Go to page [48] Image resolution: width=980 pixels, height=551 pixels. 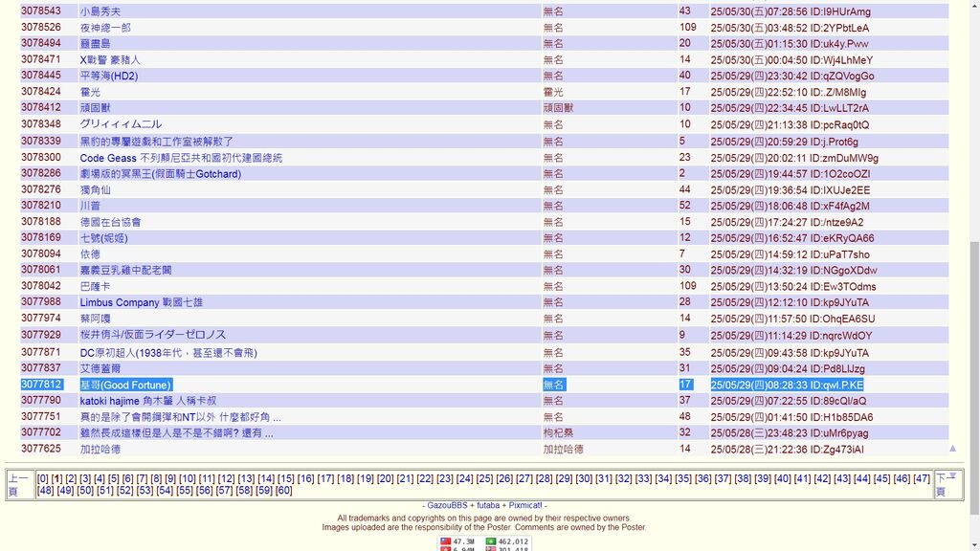point(45,491)
